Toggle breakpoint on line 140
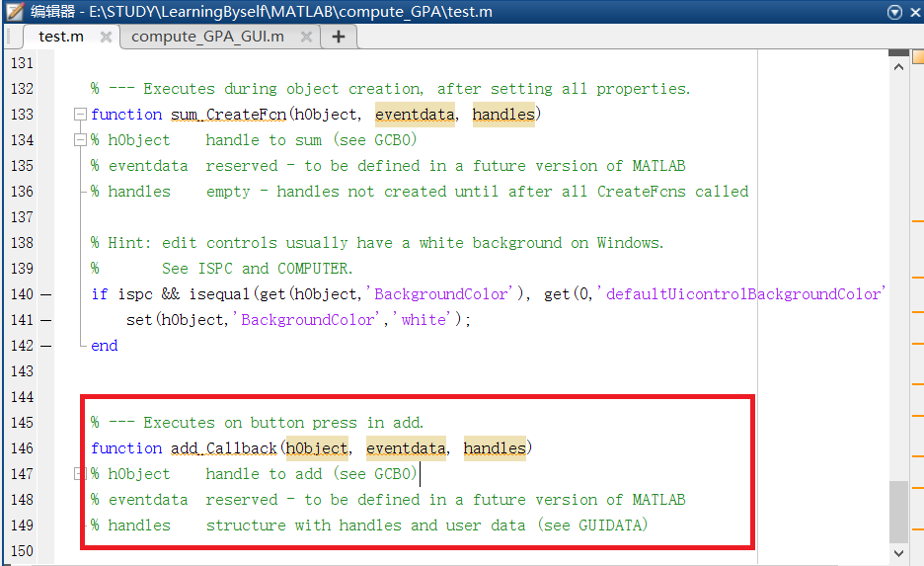The width and height of the screenshot is (924, 566). (46, 294)
